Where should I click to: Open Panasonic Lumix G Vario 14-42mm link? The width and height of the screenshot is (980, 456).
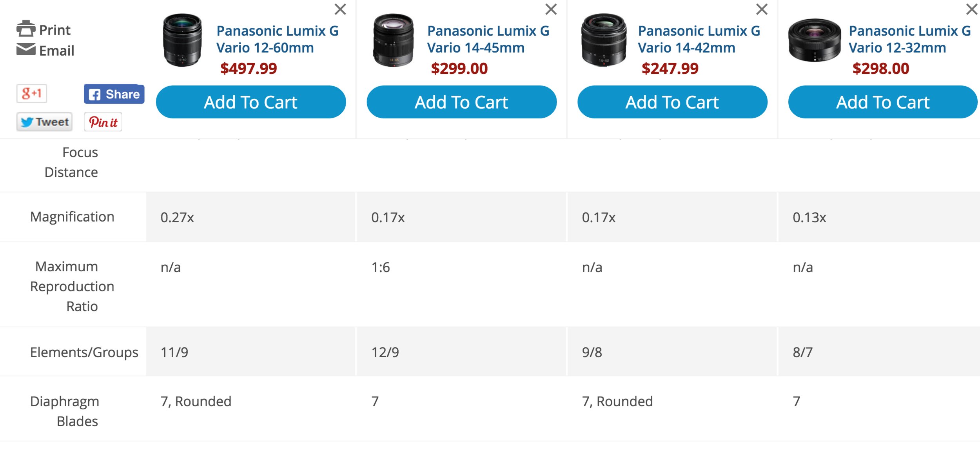pyautogui.click(x=699, y=39)
